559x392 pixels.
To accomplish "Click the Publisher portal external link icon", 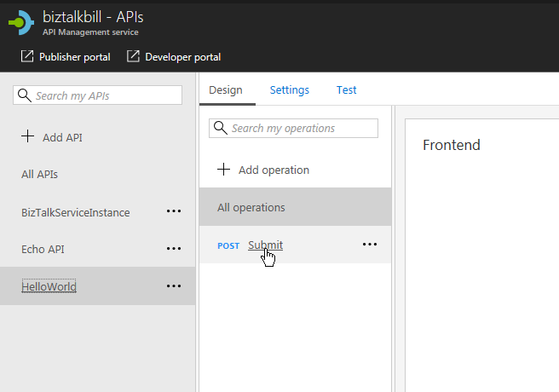I will coord(27,57).
